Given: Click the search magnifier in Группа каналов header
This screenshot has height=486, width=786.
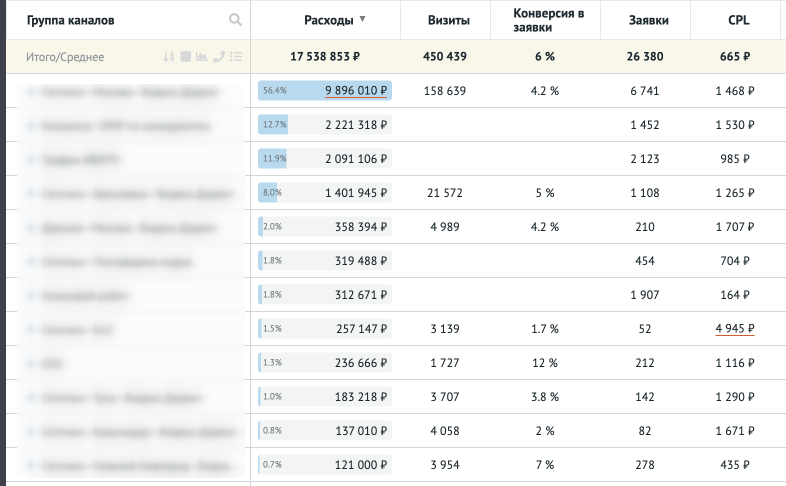Looking at the screenshot, I should click(x=235, y=20).
